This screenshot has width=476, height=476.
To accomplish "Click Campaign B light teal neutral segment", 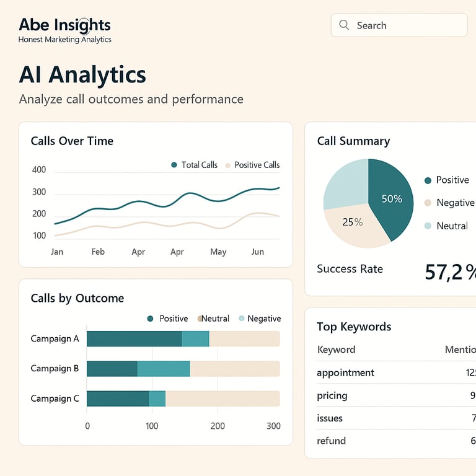I will pyautogui.click(x=163, y=369).
